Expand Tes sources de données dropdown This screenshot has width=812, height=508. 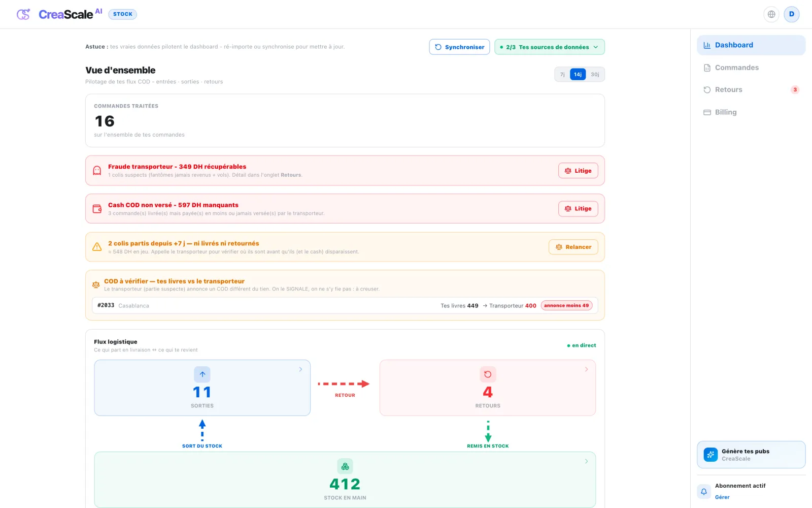click(x=550, y=47)
